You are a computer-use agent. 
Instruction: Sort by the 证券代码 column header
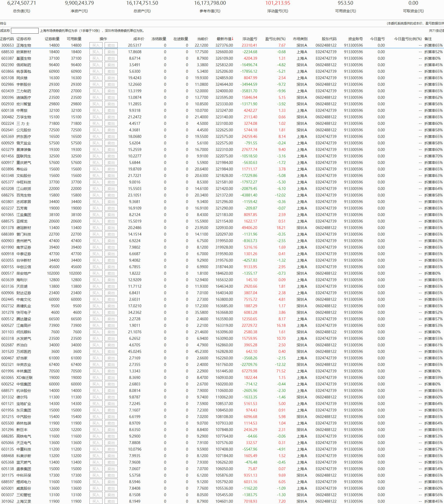(7, 39)
